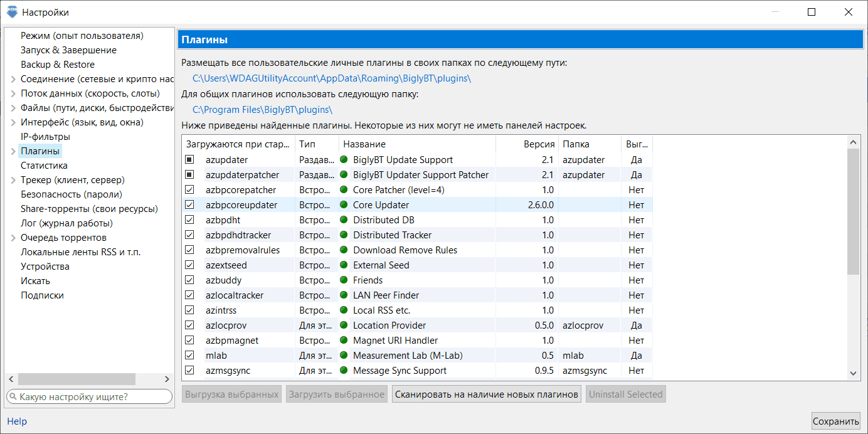The image size is (868, 434).
Task: Toggle azupdater startup loading checkbox
Action: 190,160
